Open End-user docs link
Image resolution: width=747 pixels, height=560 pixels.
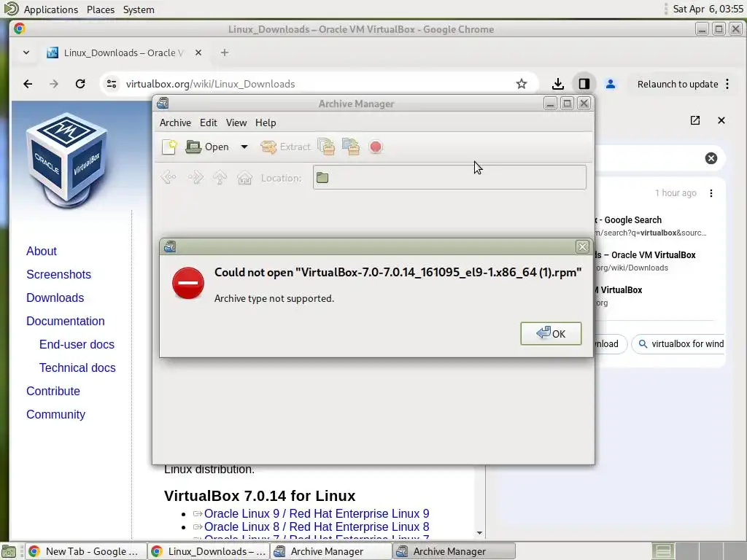coord(77,344)
